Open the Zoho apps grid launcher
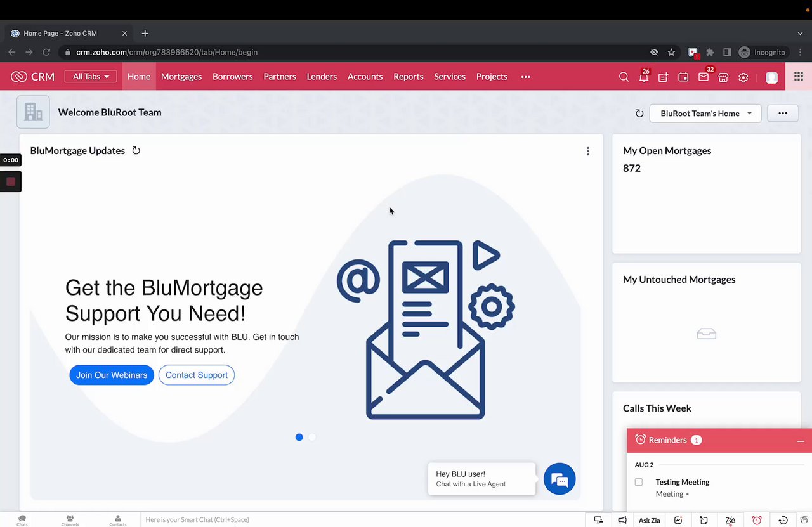Screen dimensions: 812x527 [x=799, y=77]
